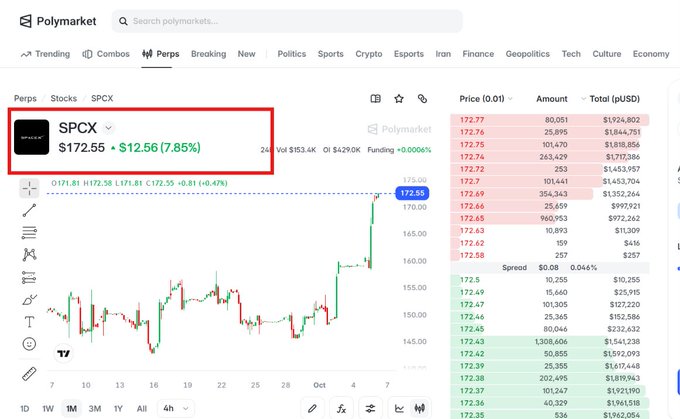Open the Esports category
This screenshot has width=680, height=419.
coord(409,54)
